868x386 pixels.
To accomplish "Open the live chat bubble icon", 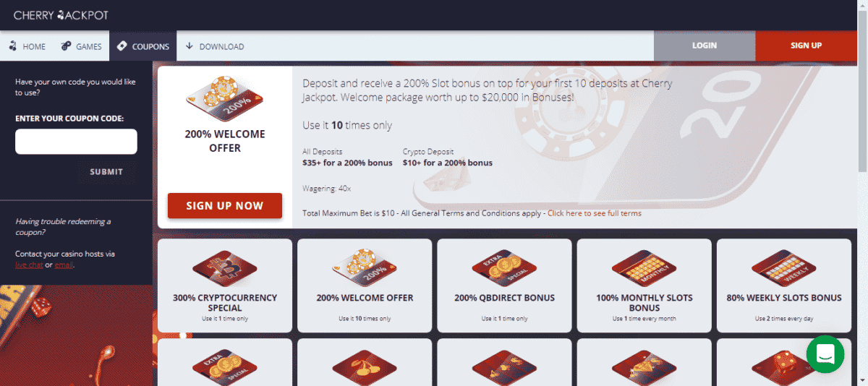I will [x=825, y=354].
